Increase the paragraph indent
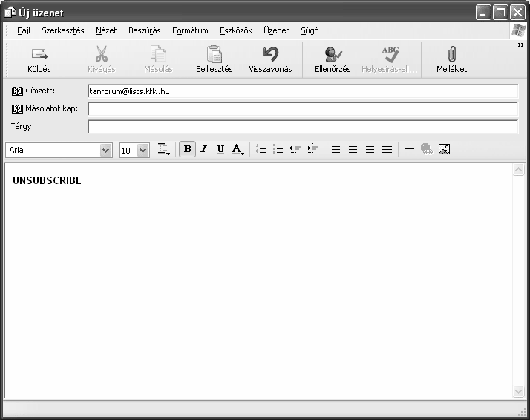This screenshot has width=530, height=420. pos(313,149)
